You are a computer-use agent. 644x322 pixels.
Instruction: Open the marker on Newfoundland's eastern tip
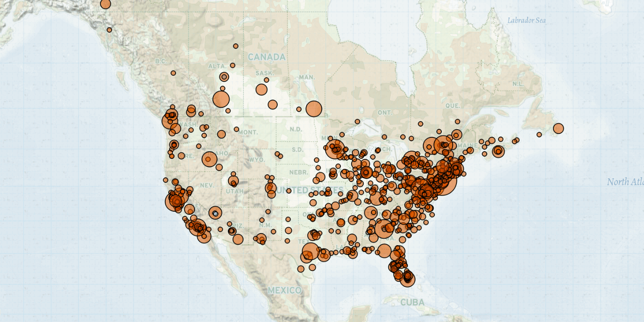(558, 128)
